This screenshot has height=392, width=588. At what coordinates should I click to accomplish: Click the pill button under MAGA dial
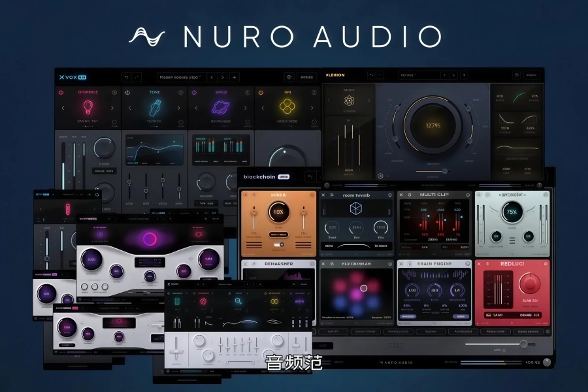point(278,235)
